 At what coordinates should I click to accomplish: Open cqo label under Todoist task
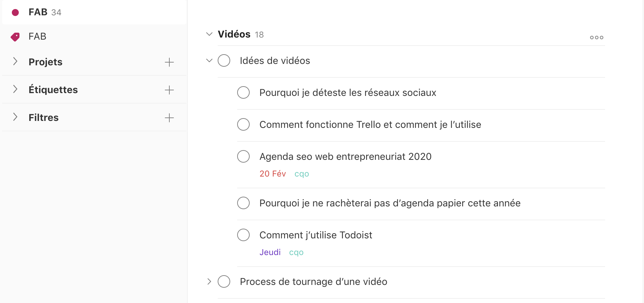coord(296,252)
